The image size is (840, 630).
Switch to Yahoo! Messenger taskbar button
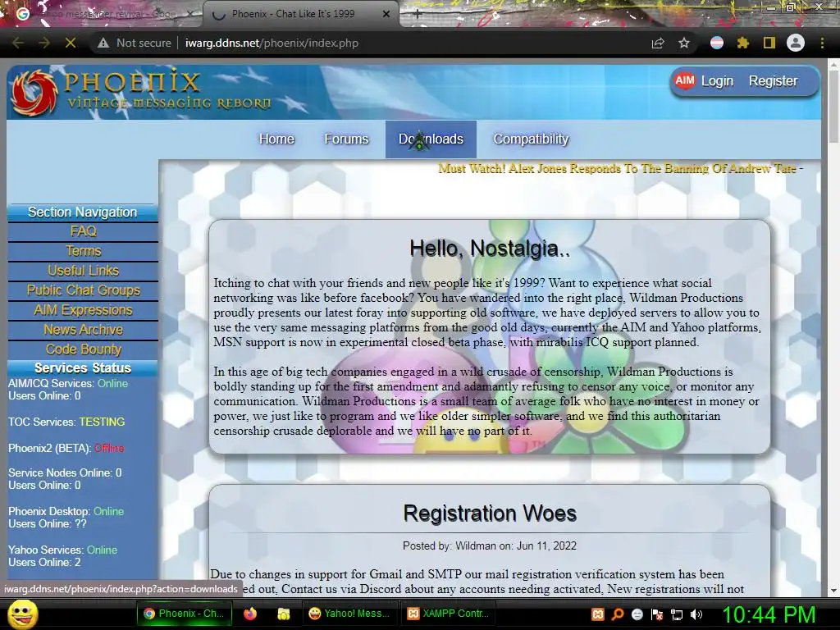(349, 614)
